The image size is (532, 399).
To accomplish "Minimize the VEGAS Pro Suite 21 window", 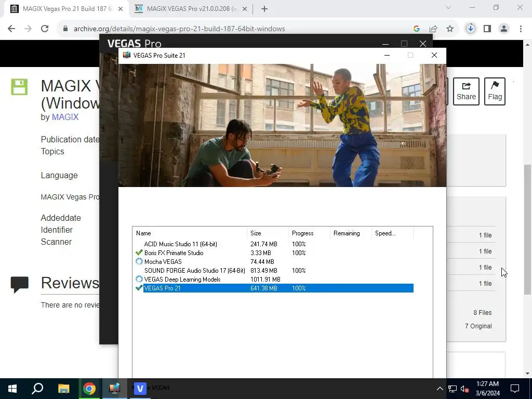I will point(387,55).
